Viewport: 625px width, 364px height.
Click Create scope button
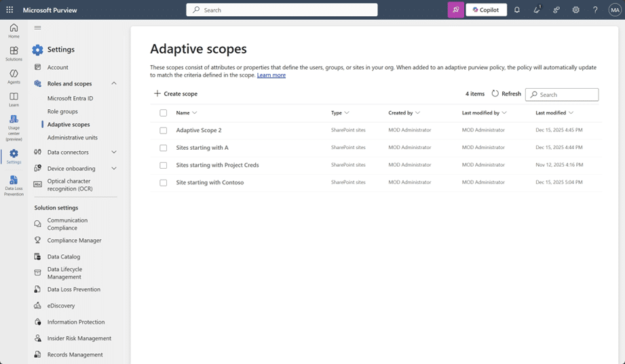pos(176,94)
